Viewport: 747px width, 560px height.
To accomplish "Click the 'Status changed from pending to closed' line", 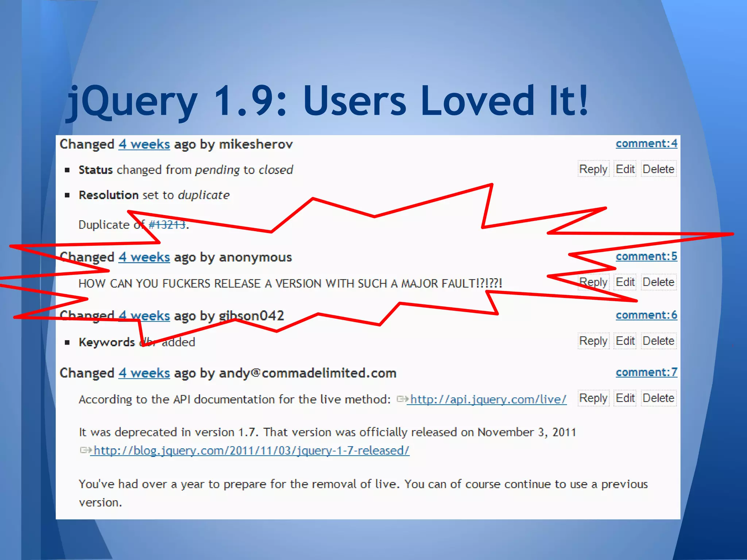I will coord(186,170).
